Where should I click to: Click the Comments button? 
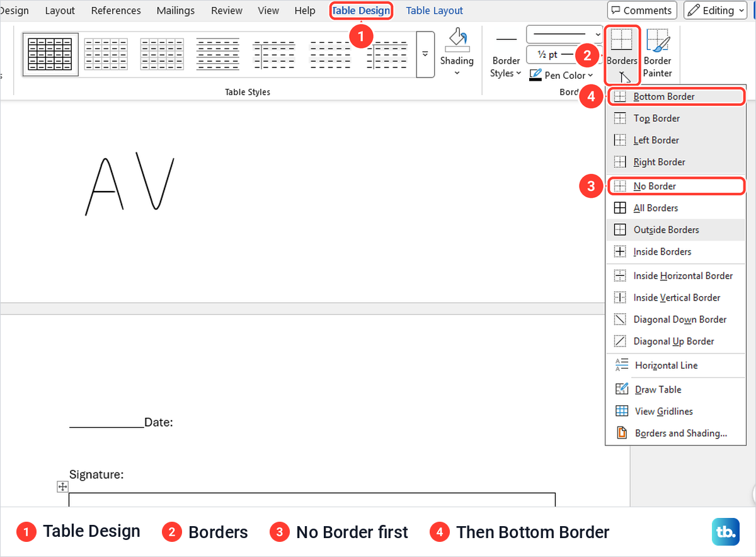pyautogui.click(x=642, y=10)
